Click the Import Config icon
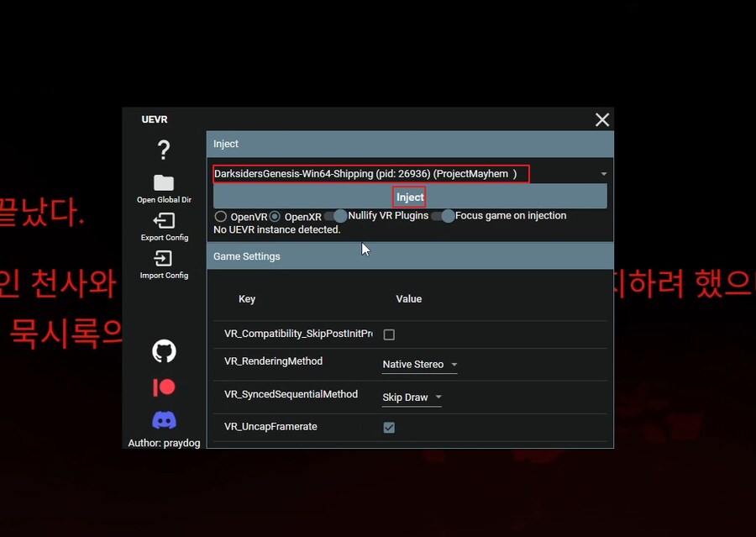The width and height of the screenshot is (756, 537). click(x=163, y=259)
